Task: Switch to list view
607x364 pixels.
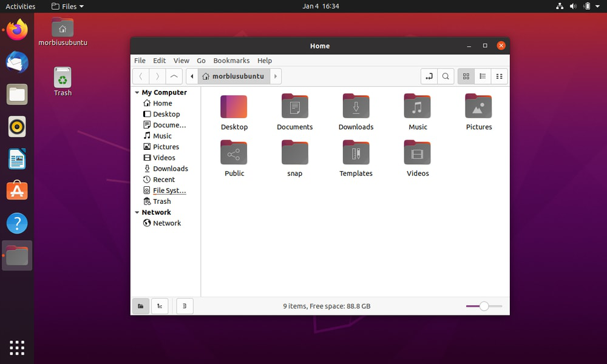Action: coord(483,76)
